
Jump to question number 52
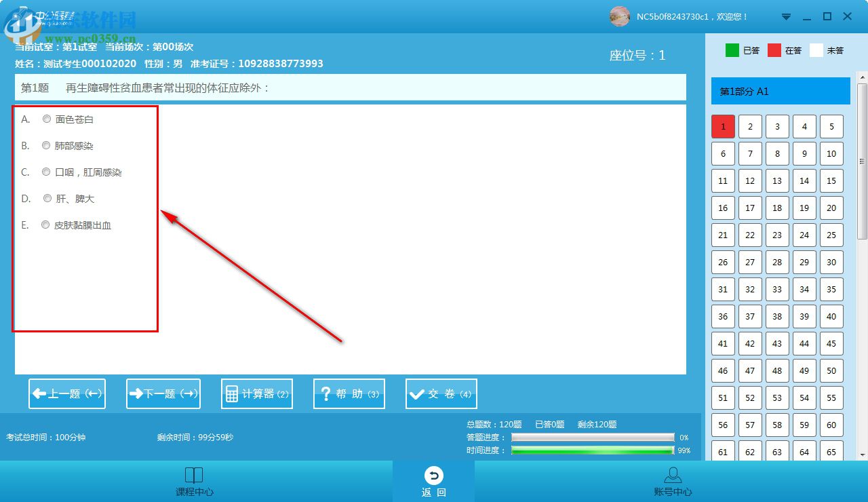pos(750,398)
